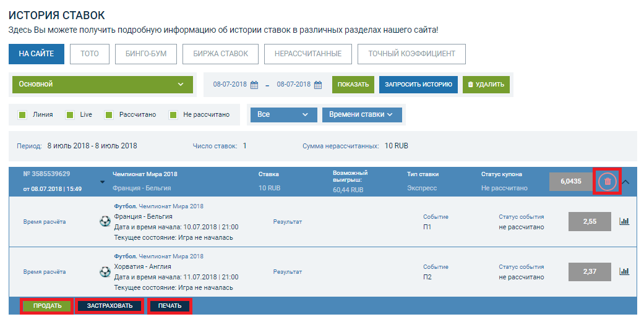The height and width of the screenshot is (322, 644).
Task: Click the 2,55 odds box
Action: [590, 221]
